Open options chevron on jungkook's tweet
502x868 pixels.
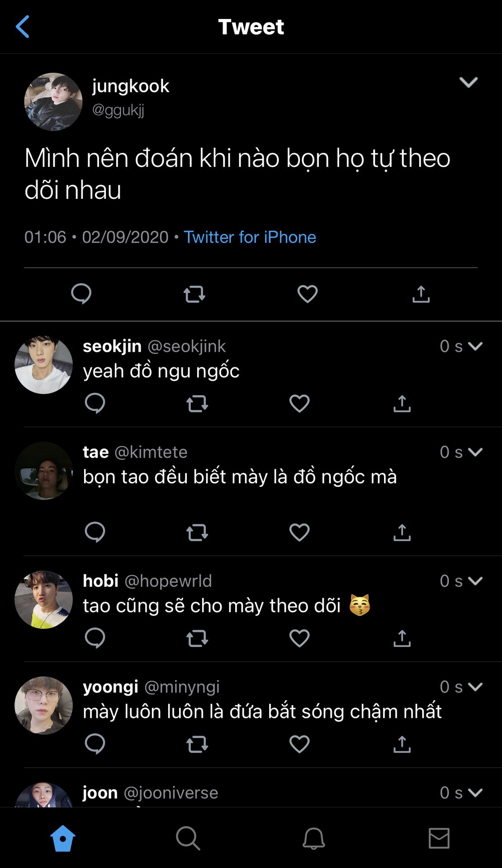pos(469,82)
